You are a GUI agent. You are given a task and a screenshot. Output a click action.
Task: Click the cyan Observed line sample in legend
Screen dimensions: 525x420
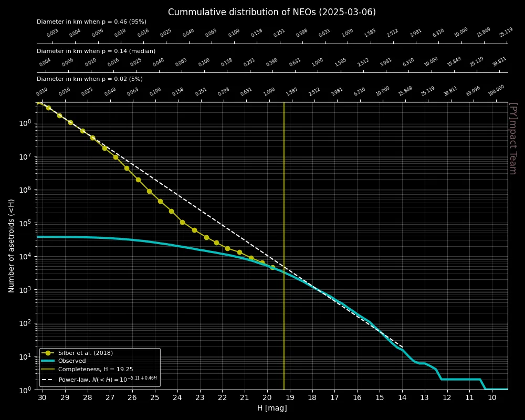[48, 361]
